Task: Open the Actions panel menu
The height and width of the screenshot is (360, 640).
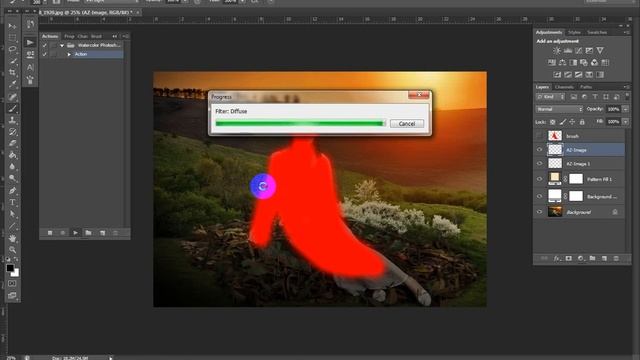Action: [125, 36]
